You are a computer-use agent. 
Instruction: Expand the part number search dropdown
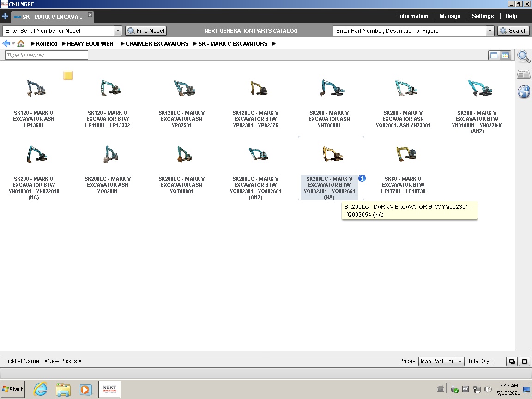click(490, 31)
